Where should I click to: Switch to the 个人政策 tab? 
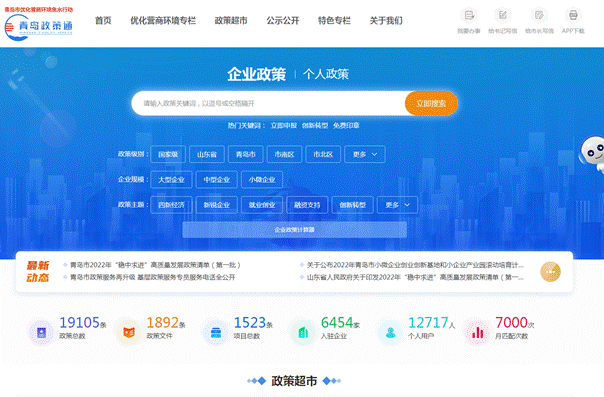(x=326, y=74)
